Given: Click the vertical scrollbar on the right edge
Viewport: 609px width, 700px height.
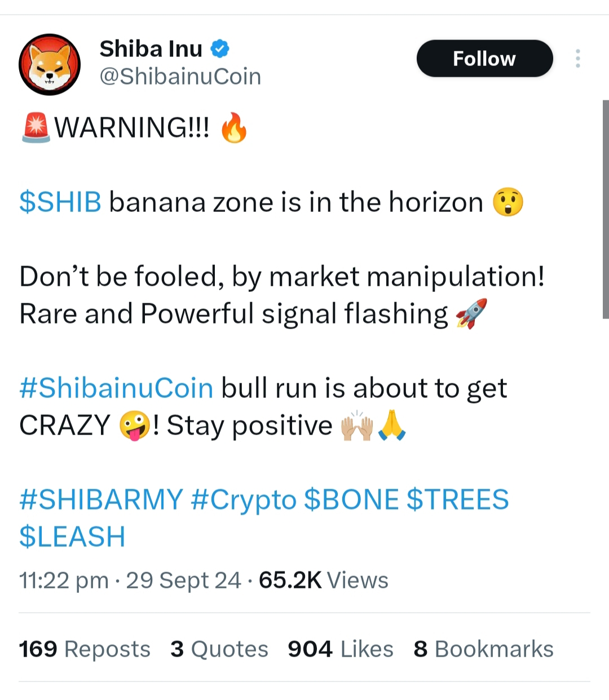Looking at the screenshot, I should 606,209.
